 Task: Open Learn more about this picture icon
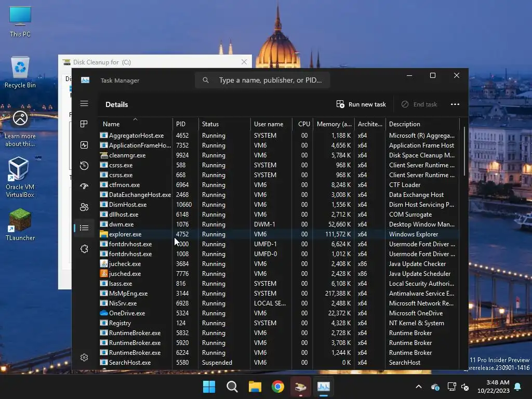pyautogui.click(x=20, y=129)
